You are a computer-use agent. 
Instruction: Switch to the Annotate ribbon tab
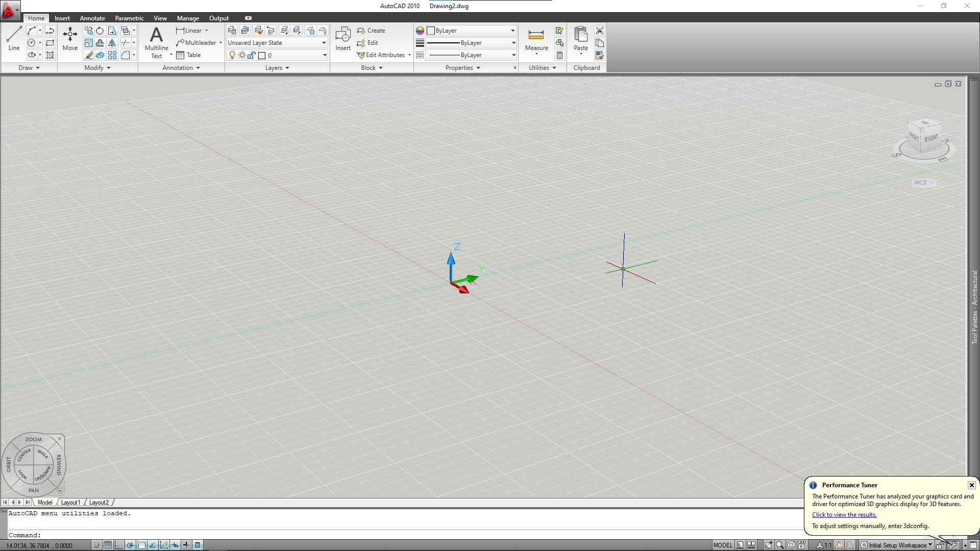click(92, 18)
